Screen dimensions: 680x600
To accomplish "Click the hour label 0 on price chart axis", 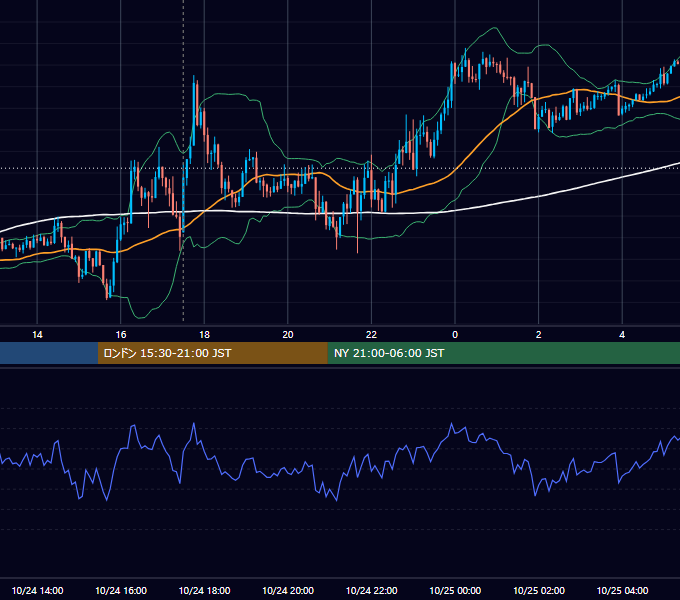I will (x=455, y=335).
